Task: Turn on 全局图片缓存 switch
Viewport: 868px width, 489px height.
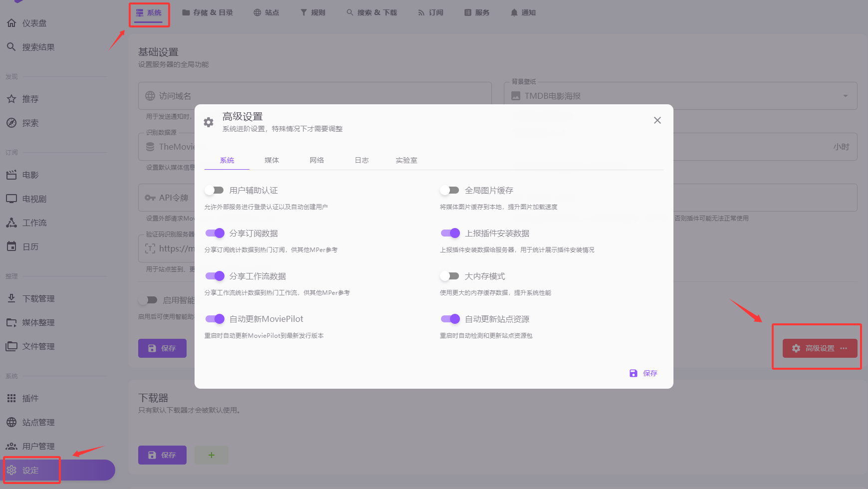Action: point(450,190)
